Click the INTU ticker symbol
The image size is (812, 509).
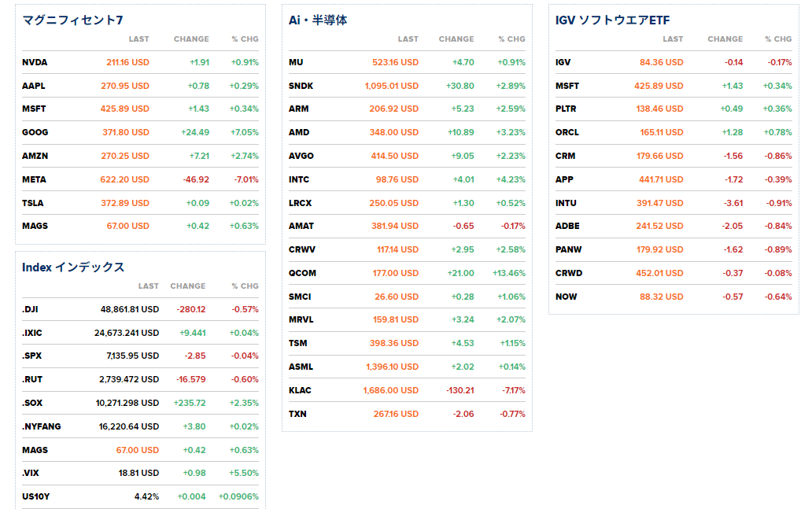[x=566, y=203]
